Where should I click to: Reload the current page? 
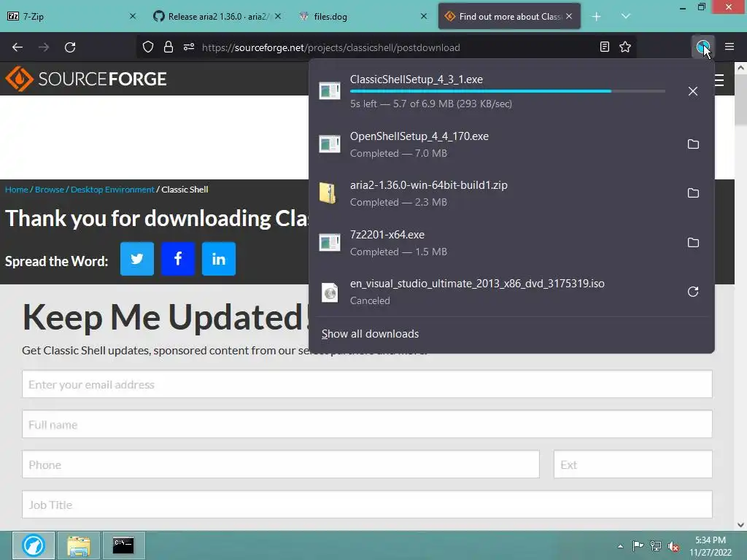pos(70,47)
